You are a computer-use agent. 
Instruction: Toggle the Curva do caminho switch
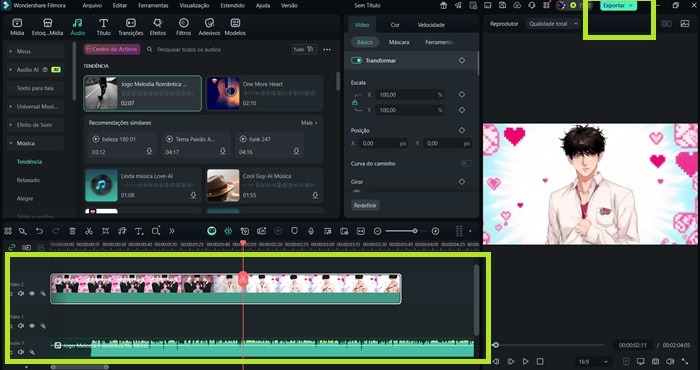[x=466, y=163]
